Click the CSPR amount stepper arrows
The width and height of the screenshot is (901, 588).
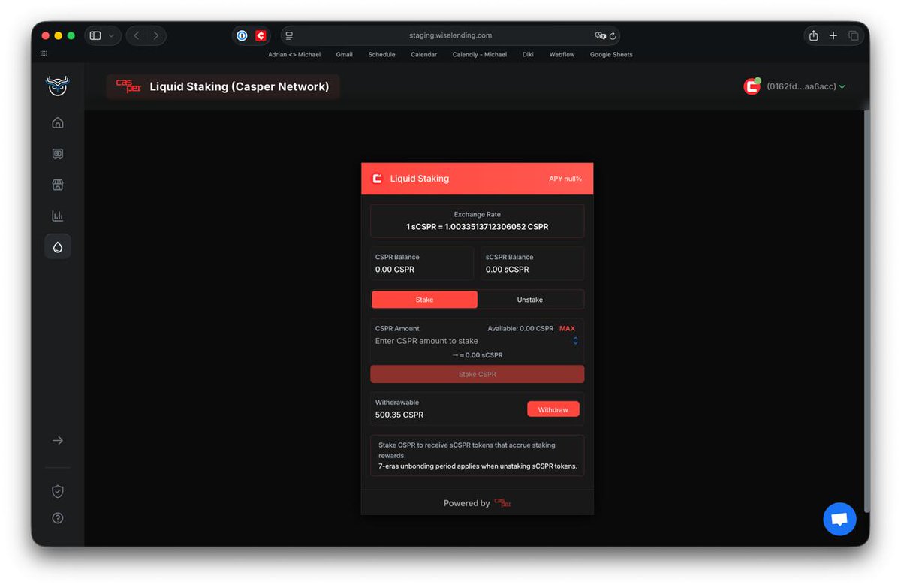(575, 341)
